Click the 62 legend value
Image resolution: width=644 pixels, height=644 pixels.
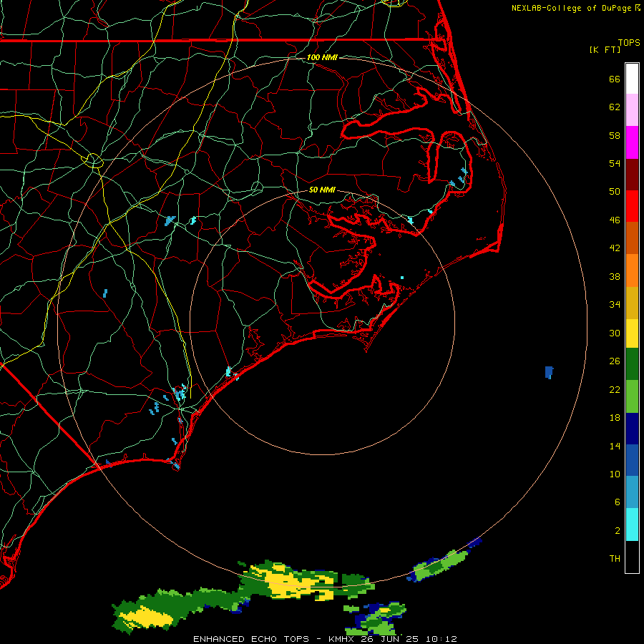pyautogui.click(x=615, y=107)
